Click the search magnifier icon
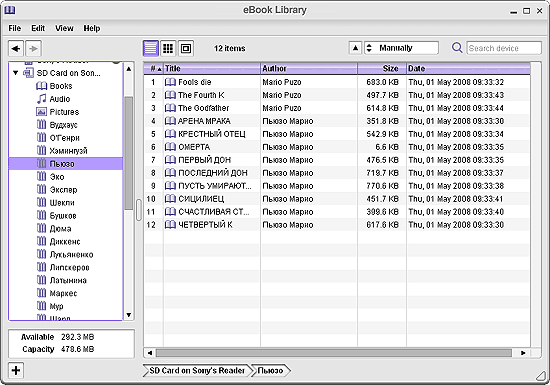The height and width of the screenshot is (385, 550). 457,48
